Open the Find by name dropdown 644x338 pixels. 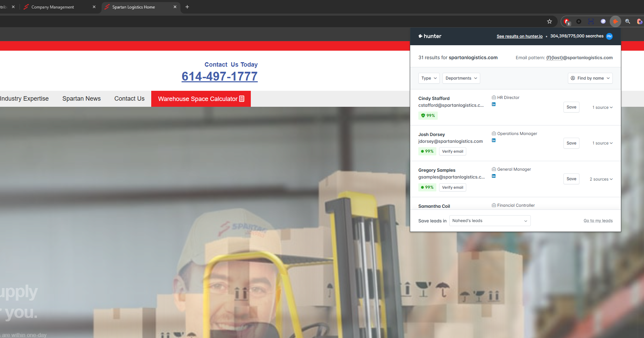(x=590, y=78)
